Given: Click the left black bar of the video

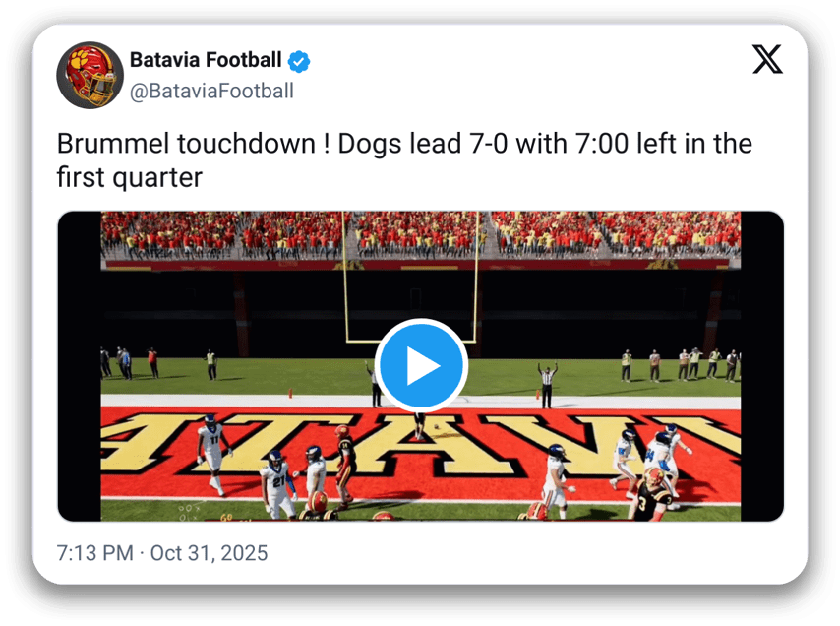Looking at the screenshot, I should (79, 365).
